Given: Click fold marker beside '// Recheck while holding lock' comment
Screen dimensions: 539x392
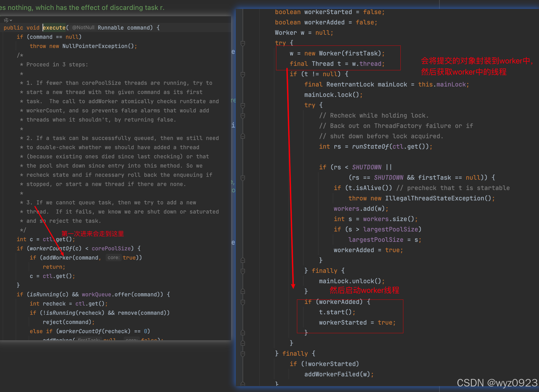Looking at the screenshot, I should (x=243, y=116).
